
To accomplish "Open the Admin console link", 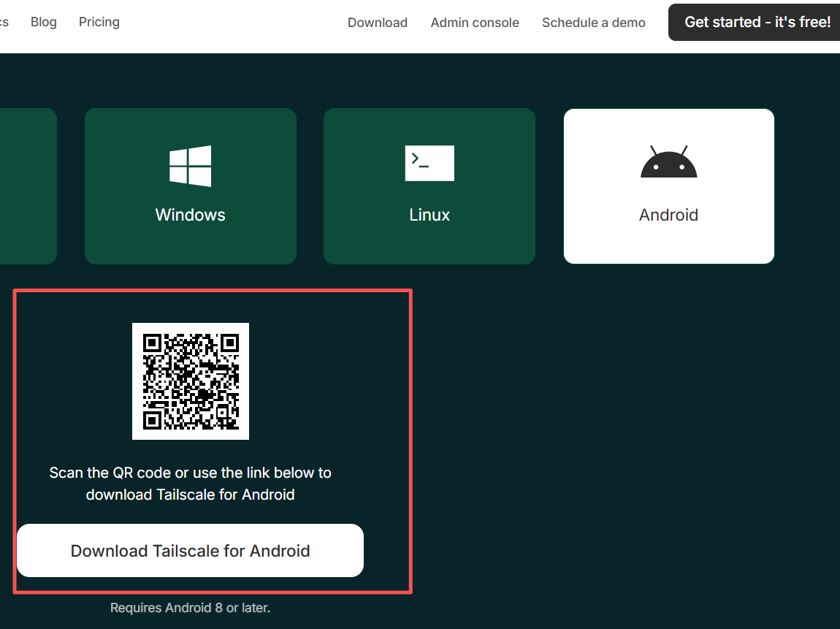I will pyautogui.click(x=475, y=23).
